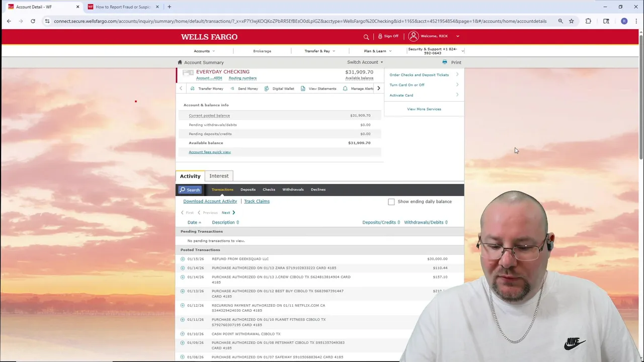Select the Declines filter tab
The height and width of the screenshot is (362, 644).
318,190
